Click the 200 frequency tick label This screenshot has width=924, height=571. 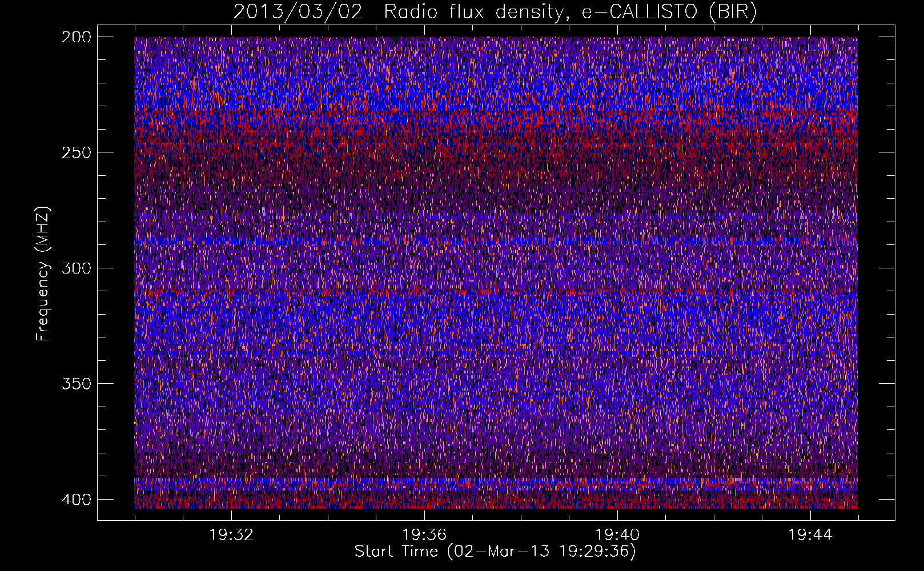coord(76,37)
